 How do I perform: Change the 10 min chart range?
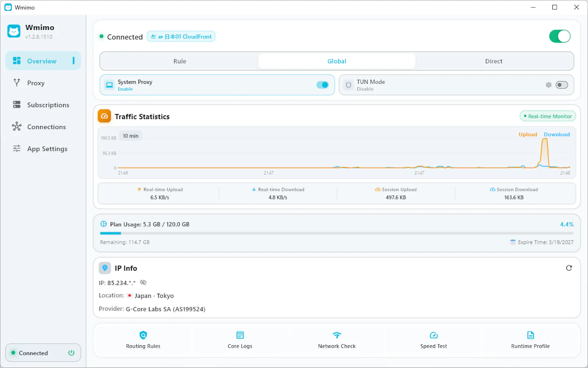tap(130, 136)
